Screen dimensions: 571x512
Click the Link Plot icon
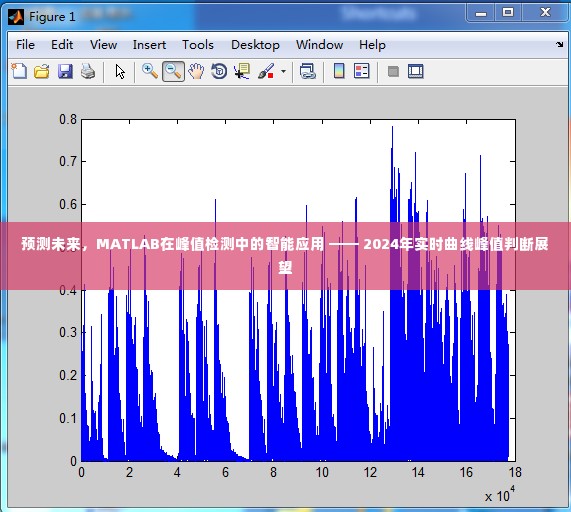(308, 71)
